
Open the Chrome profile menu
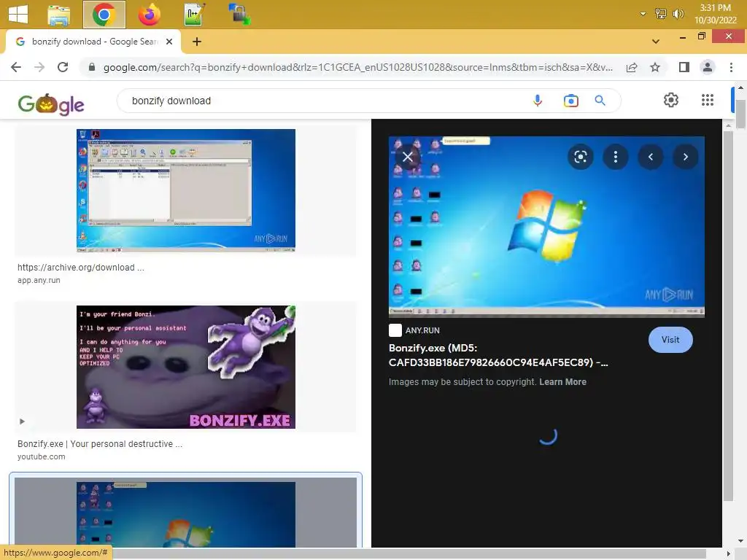click(x=708, y=67)
